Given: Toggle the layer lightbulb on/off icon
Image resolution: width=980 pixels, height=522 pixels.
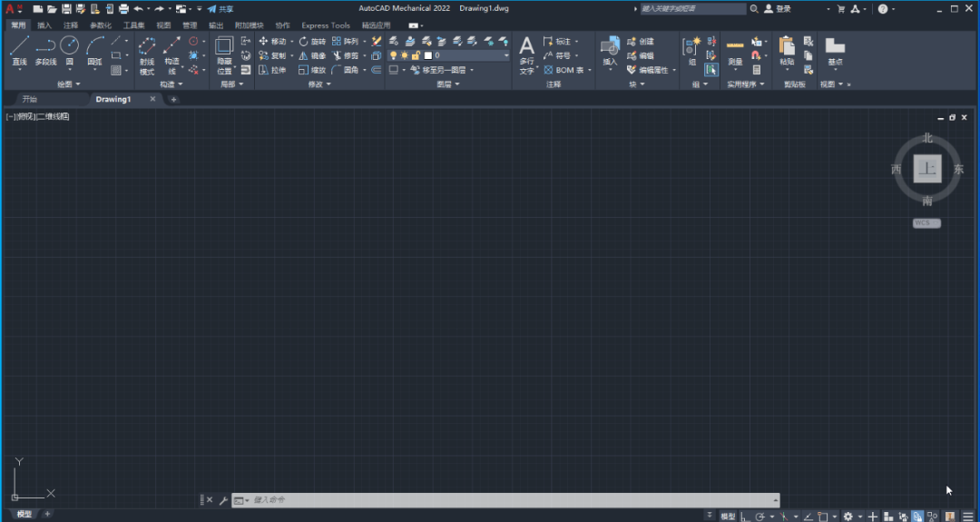Looking at the screenshot, I should click(393, 55).
